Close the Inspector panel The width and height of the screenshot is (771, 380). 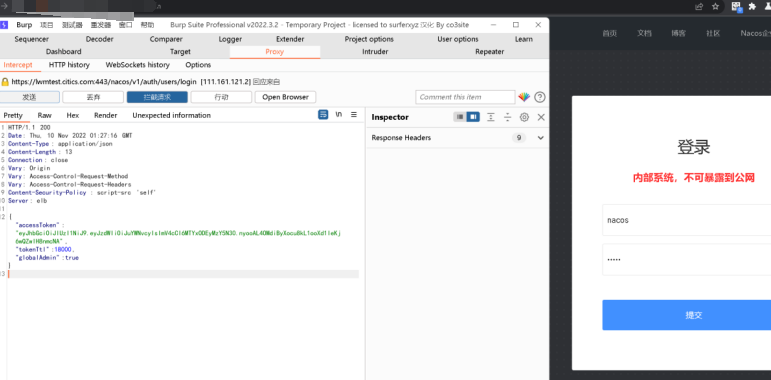pos(541,117)
